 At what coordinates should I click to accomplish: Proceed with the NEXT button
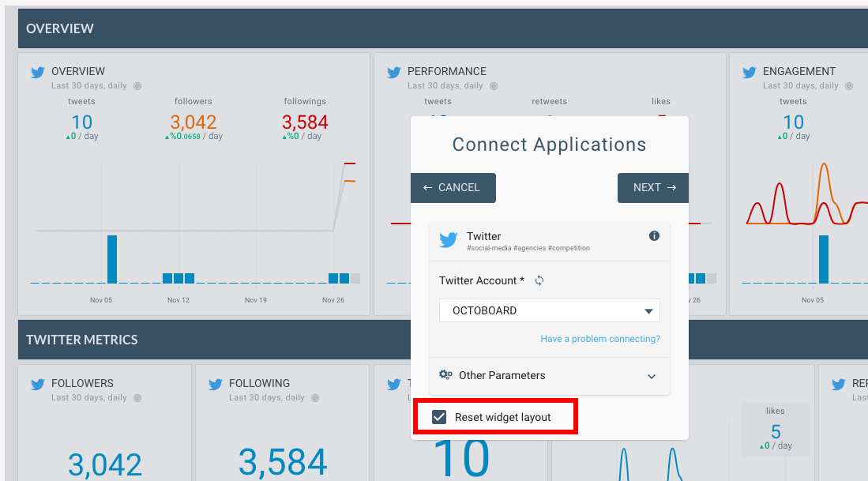652,188
